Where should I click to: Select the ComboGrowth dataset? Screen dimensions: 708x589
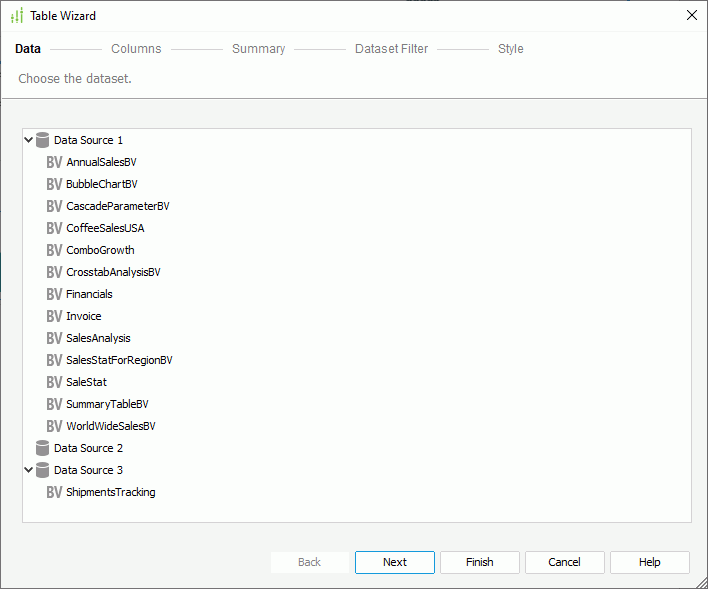pyautogui.click(x=100, y=250)
